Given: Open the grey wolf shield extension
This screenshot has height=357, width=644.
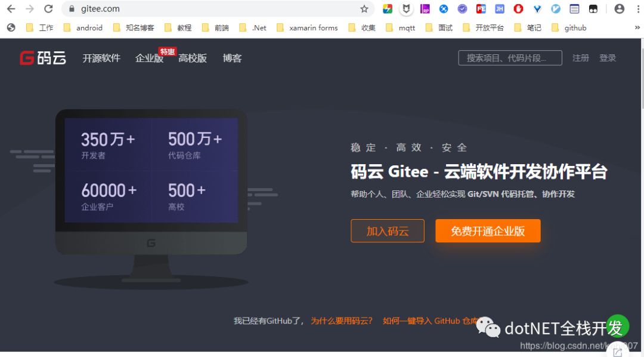Looking at the screenshot, I should [x=406, y=8].
